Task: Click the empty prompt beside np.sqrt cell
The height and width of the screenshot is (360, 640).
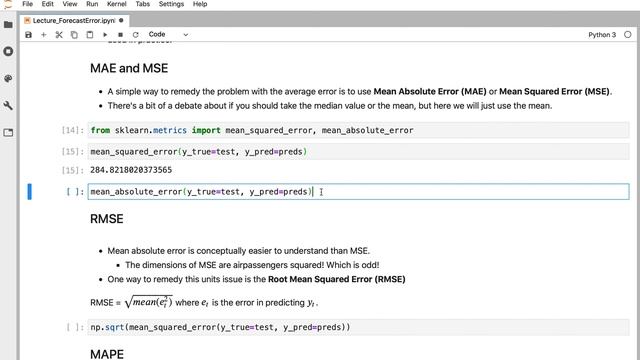Action: (x=75, y=327)
